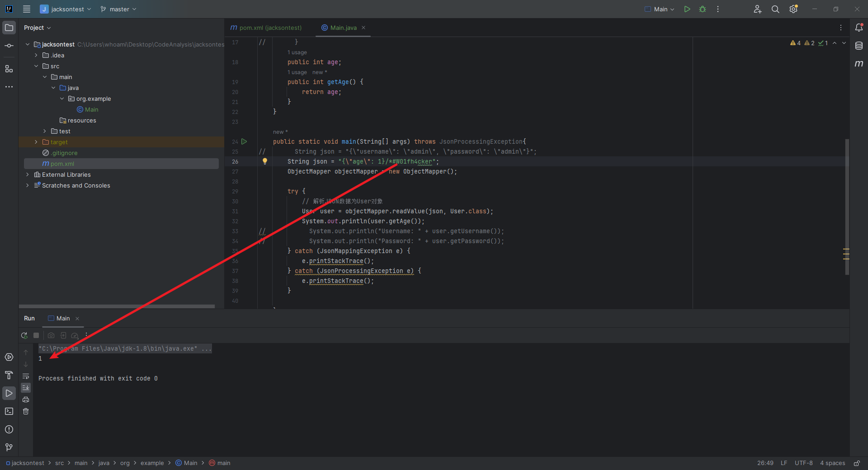
Task: Open the Database tool window
Action: [859, 46]
